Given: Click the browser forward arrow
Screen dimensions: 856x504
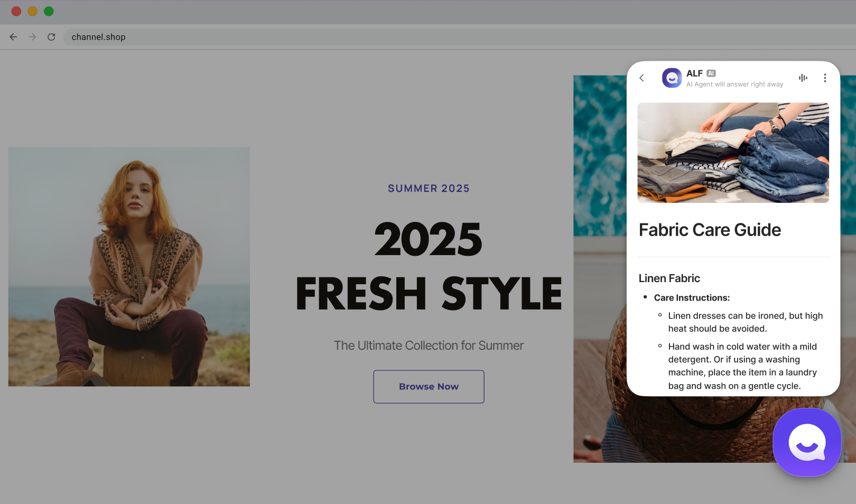Looking at the screenshot, I should tap(32, 37).
